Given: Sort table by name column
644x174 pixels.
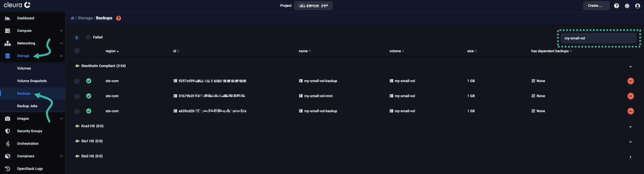Looking at the screenshot, I should pos(305,51).
